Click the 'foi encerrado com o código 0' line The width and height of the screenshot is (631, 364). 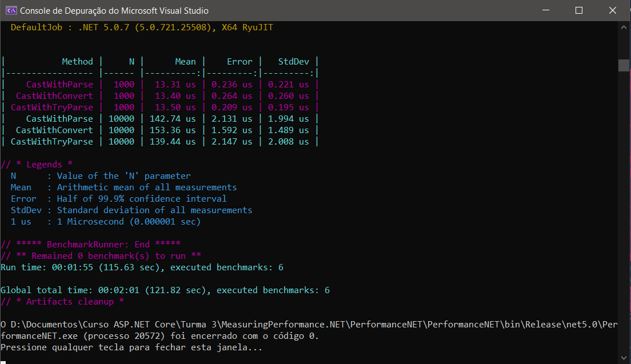pos(160,336)
